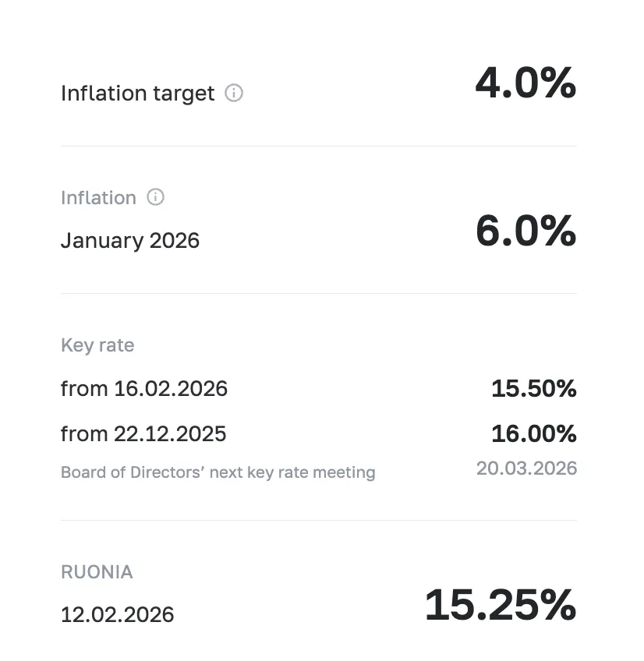644x661 pixels.
Task: Select the 16.00% key rate value
Action: (533, 433)
